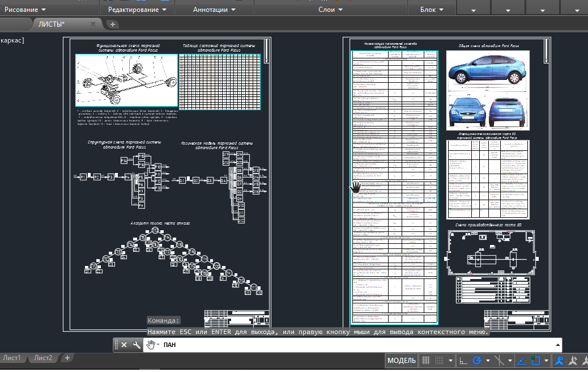Expand the Блок ribbon panel
The height and width of the screenshot is (372, 588).
pos(432,10)
